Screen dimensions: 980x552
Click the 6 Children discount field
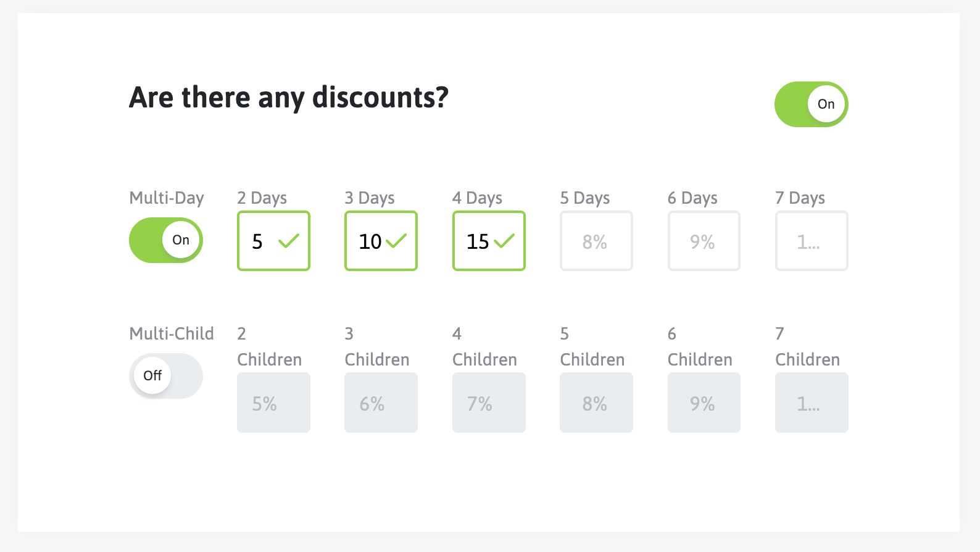(x=704, y=403)
